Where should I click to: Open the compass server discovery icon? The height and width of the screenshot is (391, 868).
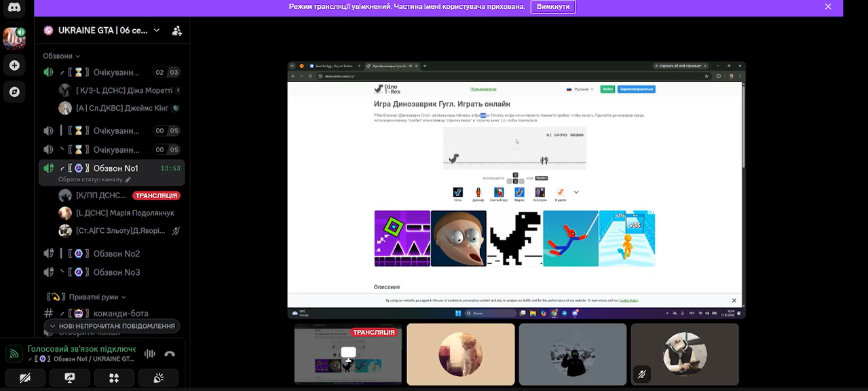[x=14, y=92]
